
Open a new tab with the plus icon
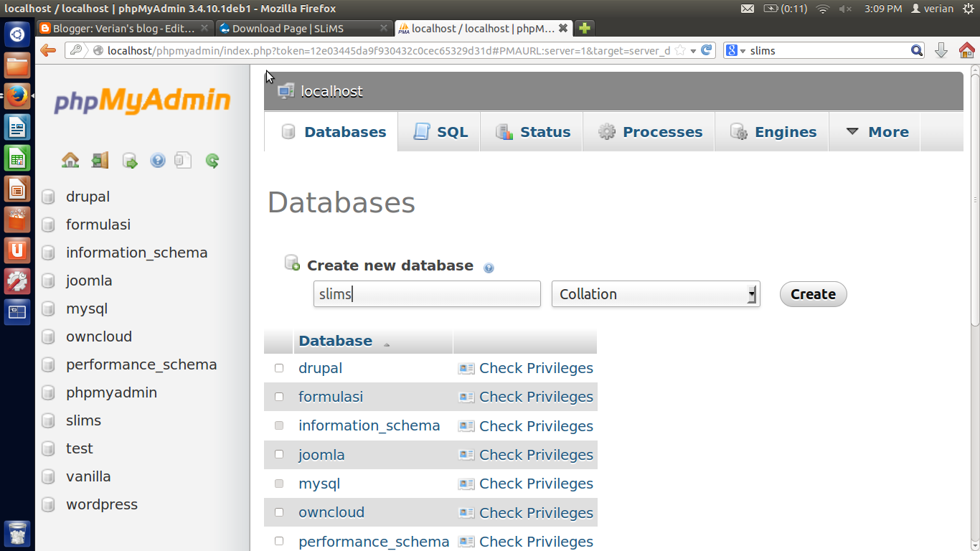coord(585,29)
